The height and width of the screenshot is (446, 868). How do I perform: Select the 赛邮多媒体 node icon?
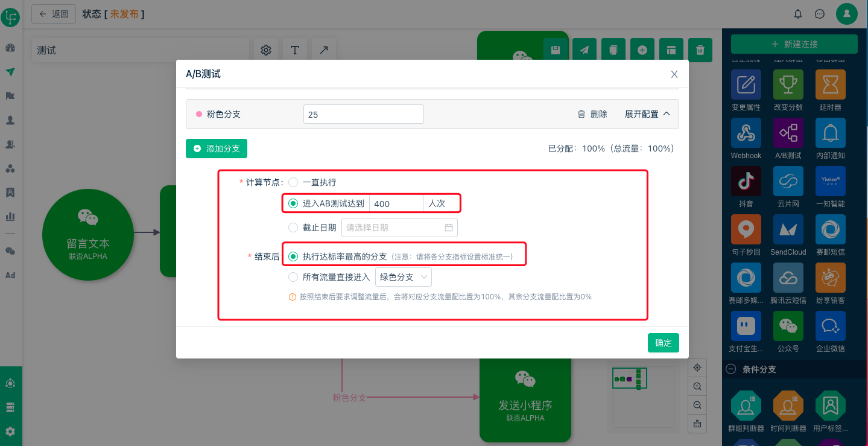click(x=746, y=278)
